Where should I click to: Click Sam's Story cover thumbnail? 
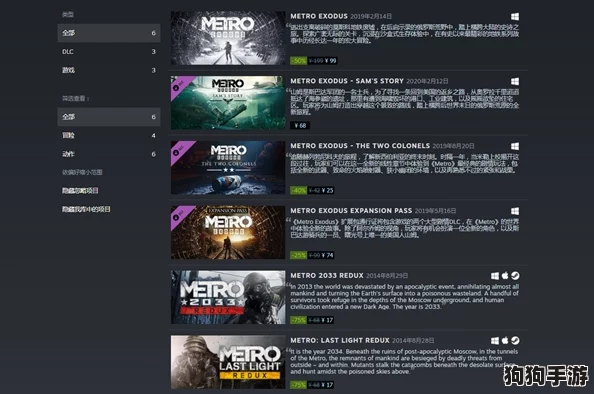[x=228, y=103]
